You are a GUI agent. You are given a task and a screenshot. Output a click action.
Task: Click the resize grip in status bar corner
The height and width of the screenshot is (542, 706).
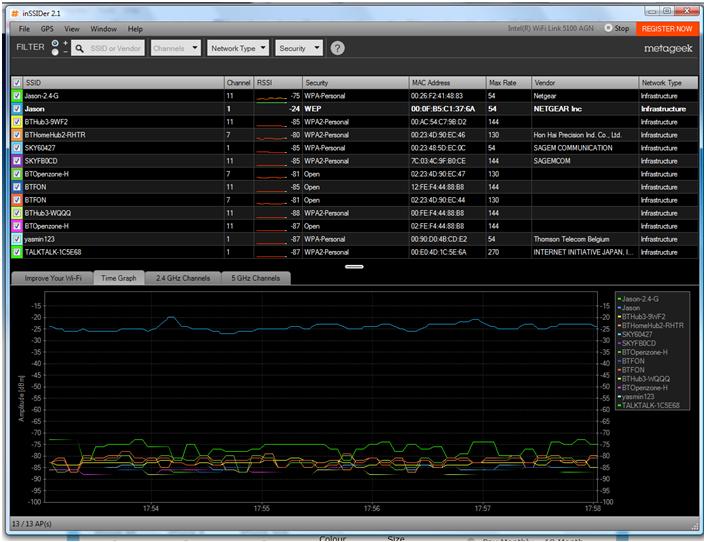click(696, 526)
